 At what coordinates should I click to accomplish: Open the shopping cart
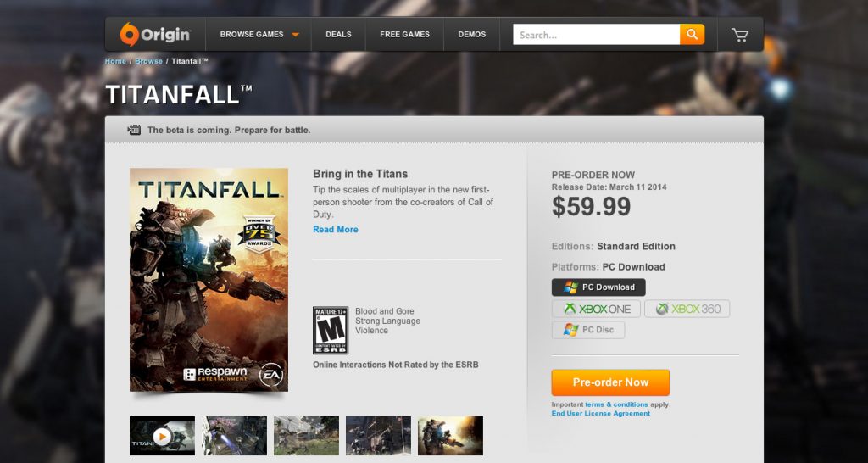[x=740, y=35]
